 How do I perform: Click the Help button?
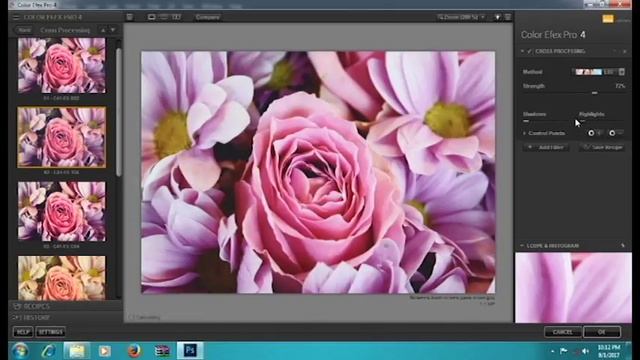pos(22,332)
